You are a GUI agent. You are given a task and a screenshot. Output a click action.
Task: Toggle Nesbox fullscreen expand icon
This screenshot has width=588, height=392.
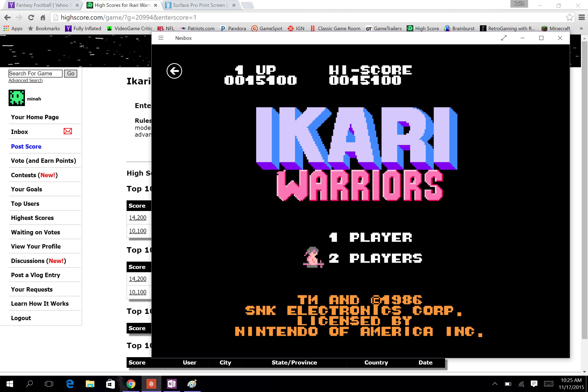point(504,38)
